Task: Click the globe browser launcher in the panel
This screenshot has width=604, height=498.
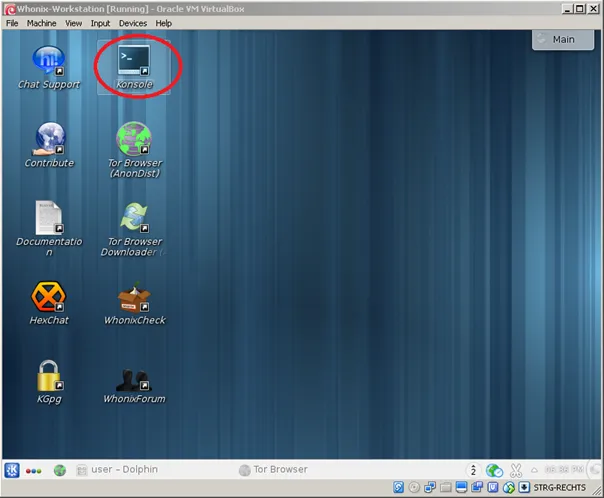Action: [60, 470]
